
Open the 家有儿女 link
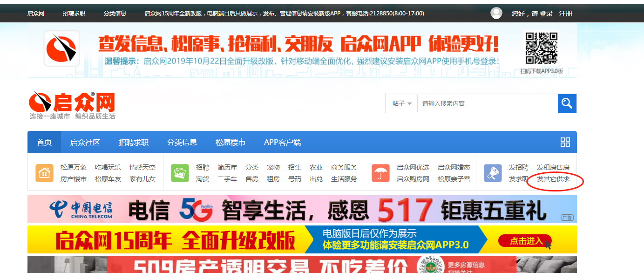(x=142, y=179)
